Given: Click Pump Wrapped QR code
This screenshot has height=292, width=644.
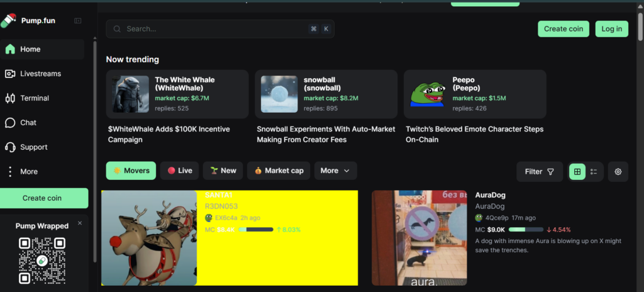Looking at the screenshot, I should (x=42, y=261).
